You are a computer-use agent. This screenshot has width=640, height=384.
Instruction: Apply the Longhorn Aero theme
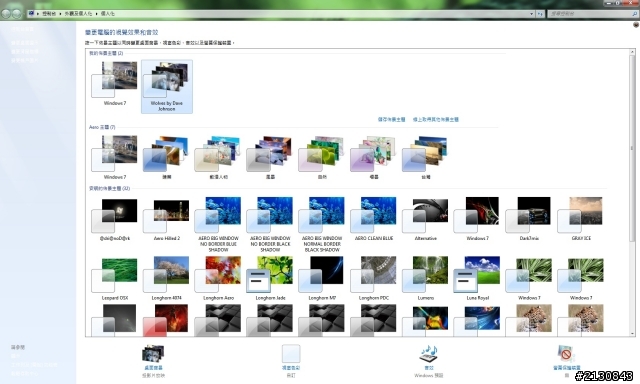point(218,278)
